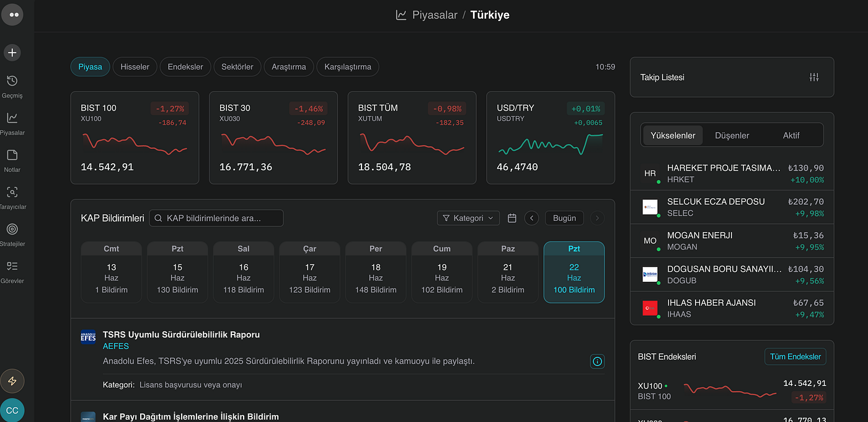Screen dimensions: 868x422
Task: Click the lightning bolt icon button
Action: pos(12,381)
